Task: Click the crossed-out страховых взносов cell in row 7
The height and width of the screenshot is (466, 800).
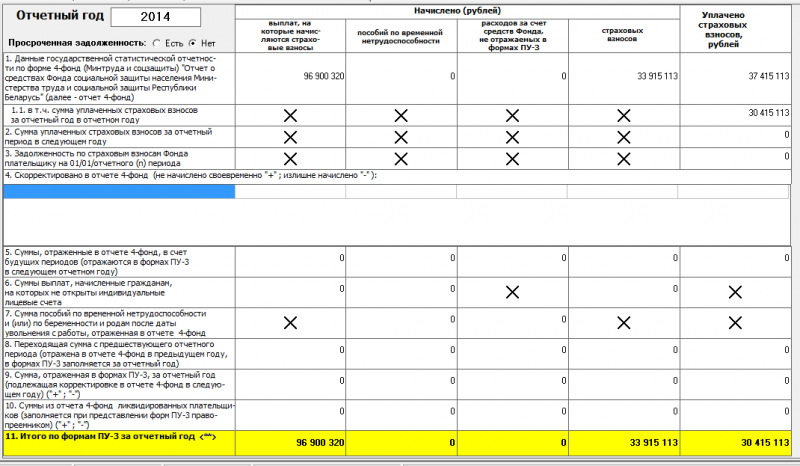Action: (x=623, y=322)
